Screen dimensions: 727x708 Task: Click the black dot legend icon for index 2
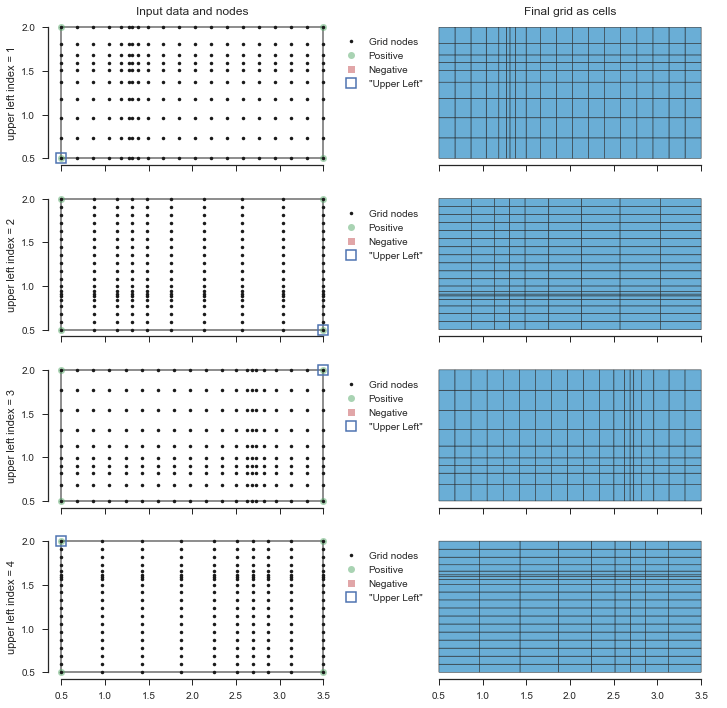351,214
